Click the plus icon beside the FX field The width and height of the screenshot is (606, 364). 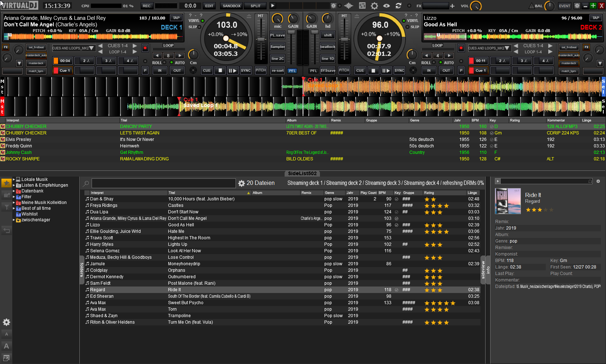(x=452, y=6)
